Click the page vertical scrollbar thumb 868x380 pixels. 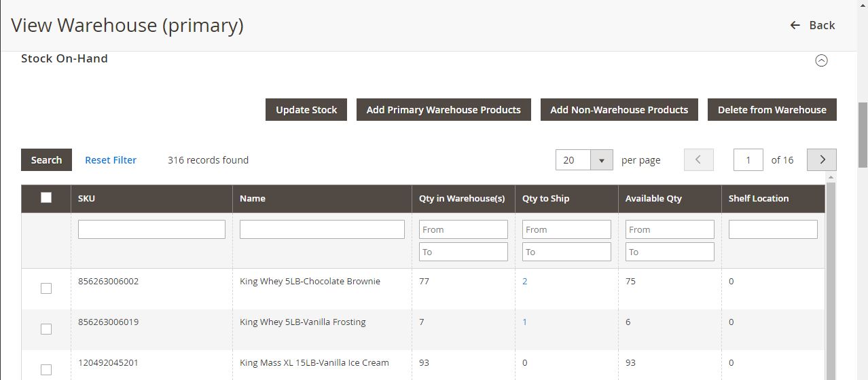click(x=863, y=134)
